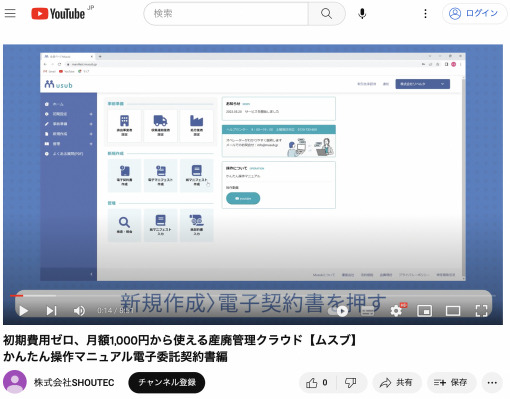
Task: Like the video with thumbs-up button
Action: point(317,383)
